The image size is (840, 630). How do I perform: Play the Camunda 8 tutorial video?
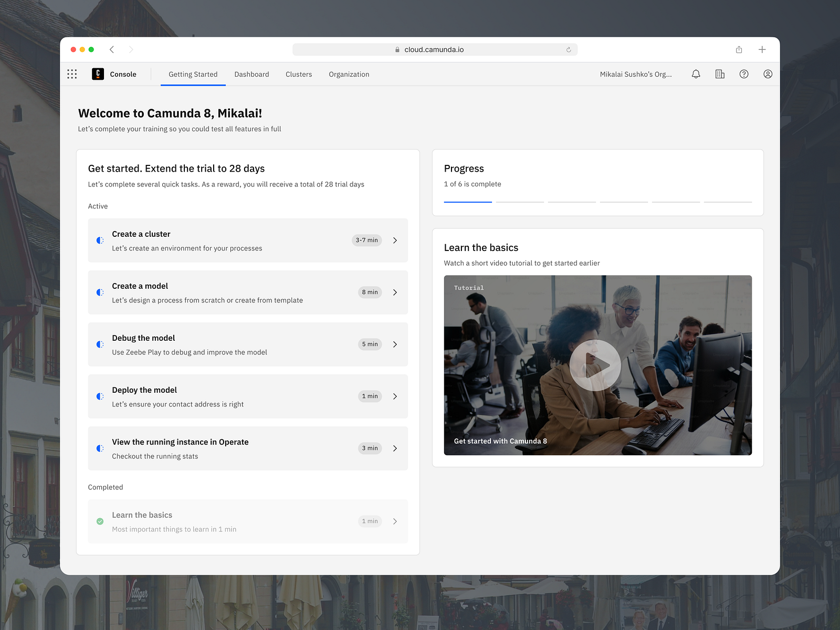(595, 365)
